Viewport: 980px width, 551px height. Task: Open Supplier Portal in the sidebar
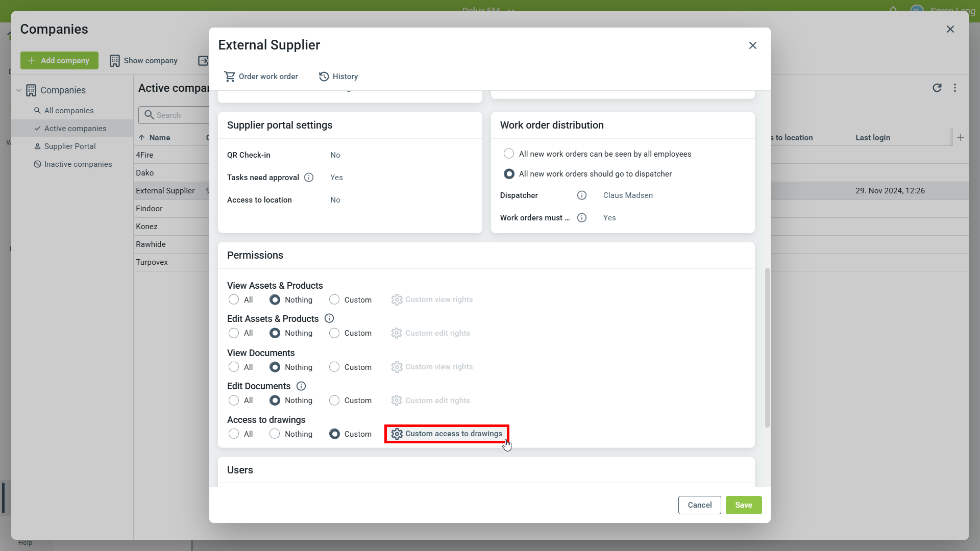tap(70, 146)
